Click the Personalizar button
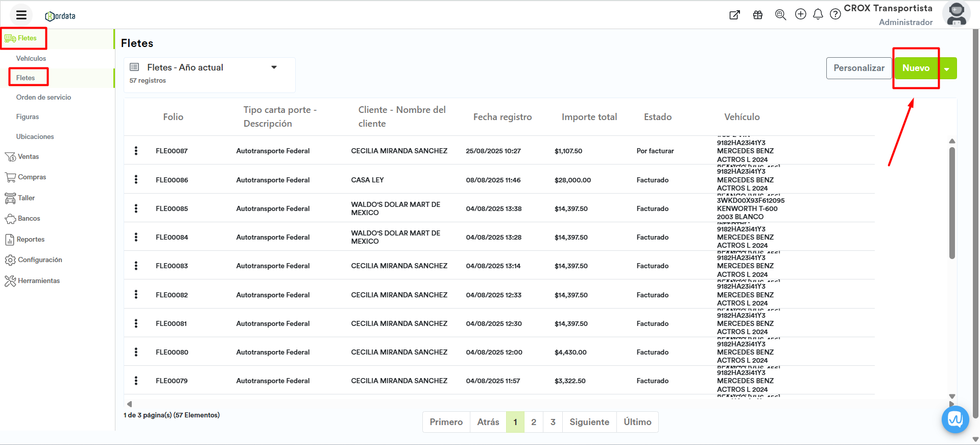Viewport: 980px width, 445px height. coord(858,68)
